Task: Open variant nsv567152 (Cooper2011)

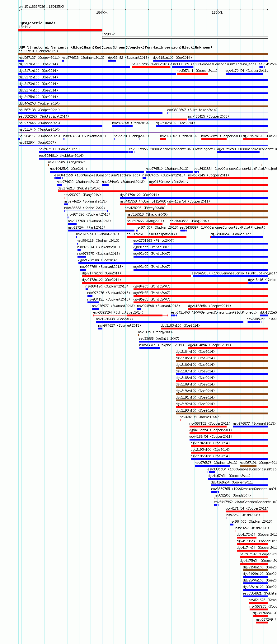Action: point(210,423)
